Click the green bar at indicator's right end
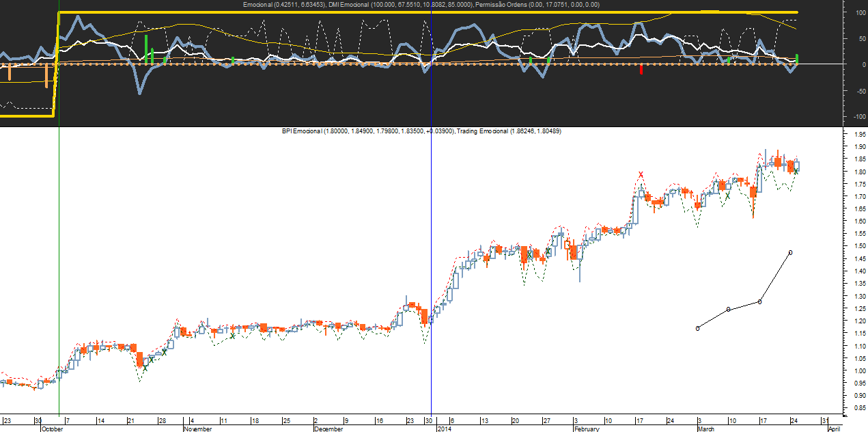 797,59
